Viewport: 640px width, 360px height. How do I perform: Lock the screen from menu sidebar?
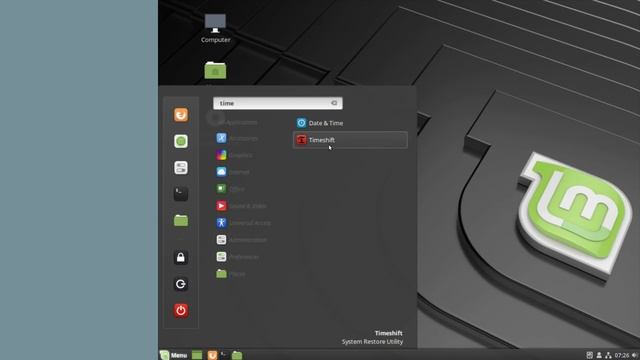[181, 258]
